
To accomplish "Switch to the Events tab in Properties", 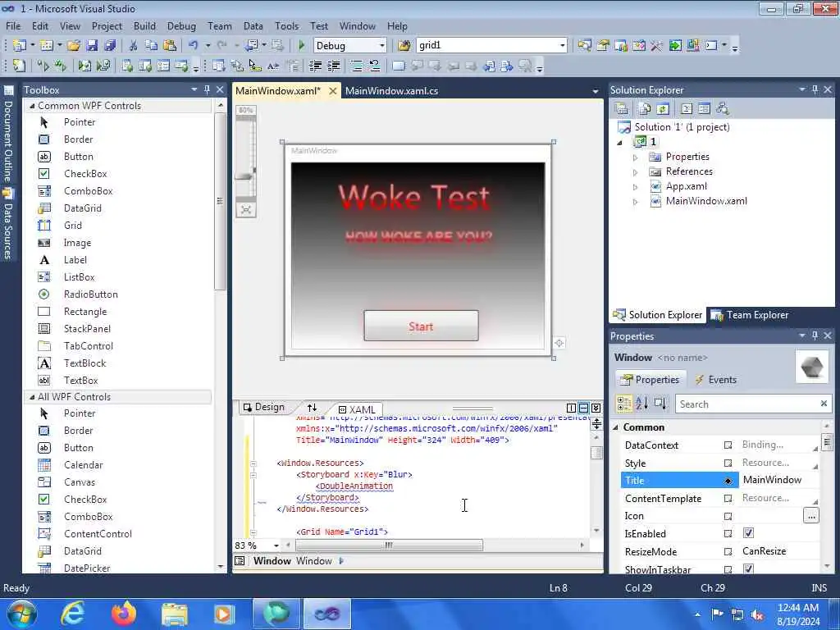I will click(715, 380).
